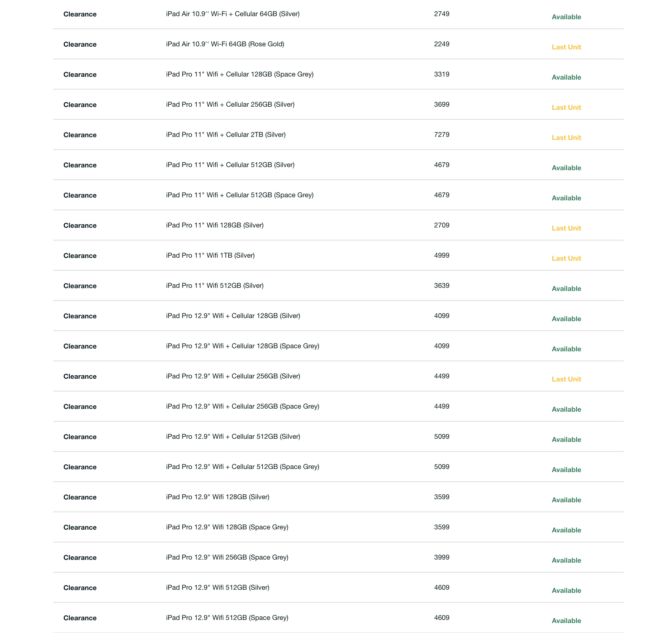Click Available status for iPad Air Cellular Silver
The height and width of the screenshot is (634, 672).
click(x=566, y=17)
